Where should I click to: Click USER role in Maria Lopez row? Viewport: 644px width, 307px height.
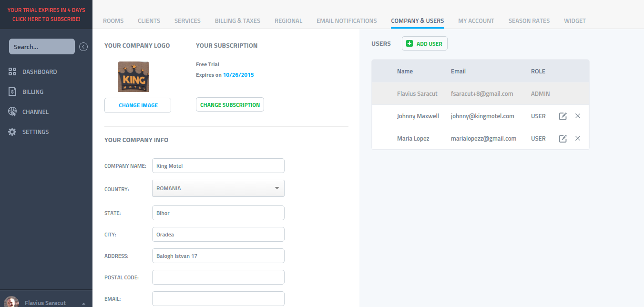[x=538, y=139]
